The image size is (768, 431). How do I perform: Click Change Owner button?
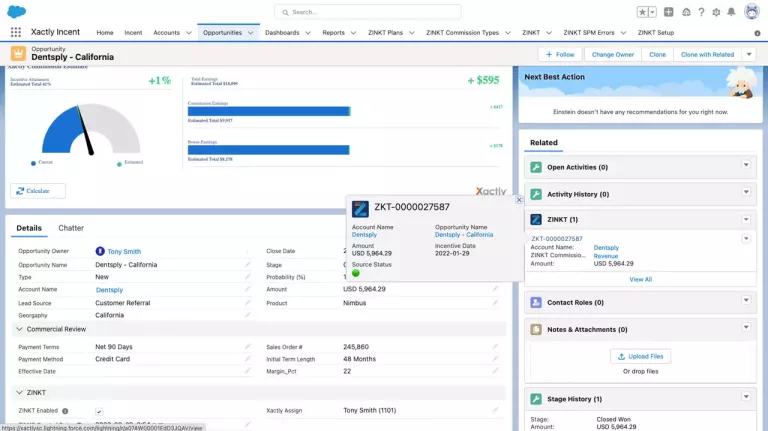pos(613,54)
